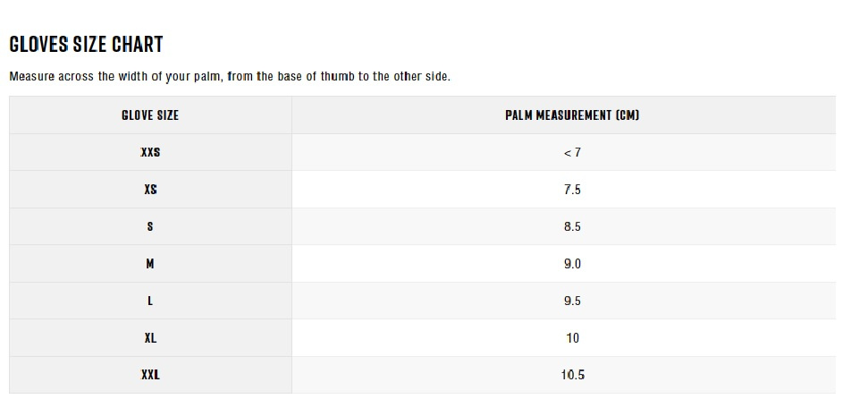Select the 9.0 palm measurement value
The height and width of the screenshot is (416, 868).
572,264
